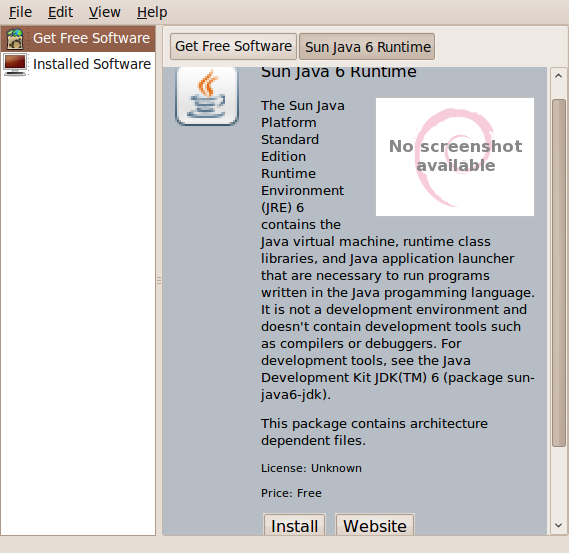This screenshot has height=553, width=569.
Task: Click the scrollbar down arrow
Action: point(558,525)
